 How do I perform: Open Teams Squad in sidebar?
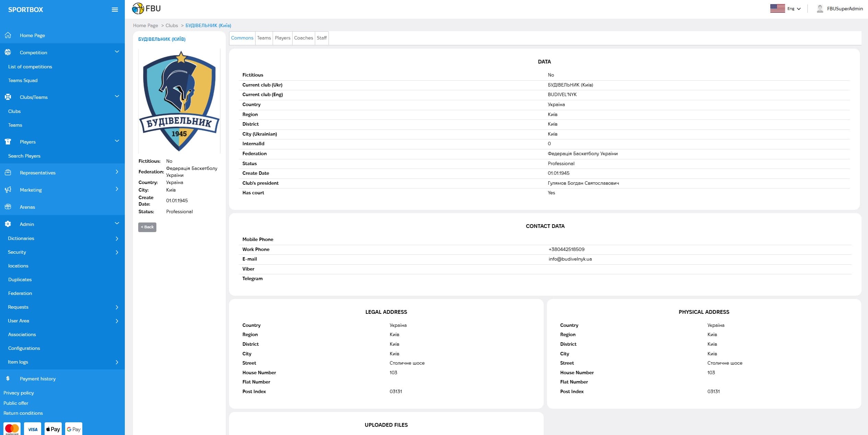pyautogui.click(x=23, y=80)
